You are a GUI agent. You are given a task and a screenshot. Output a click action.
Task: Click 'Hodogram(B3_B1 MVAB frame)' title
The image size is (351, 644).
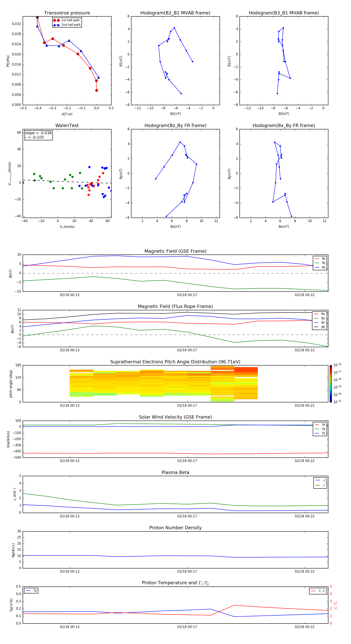tap(284, 13)
